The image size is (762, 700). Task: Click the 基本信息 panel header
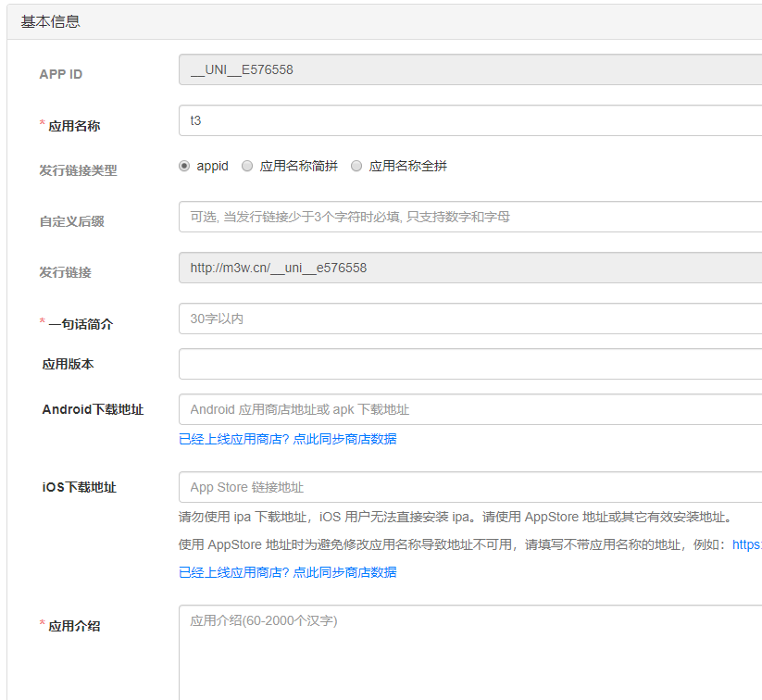pos(51,21)
